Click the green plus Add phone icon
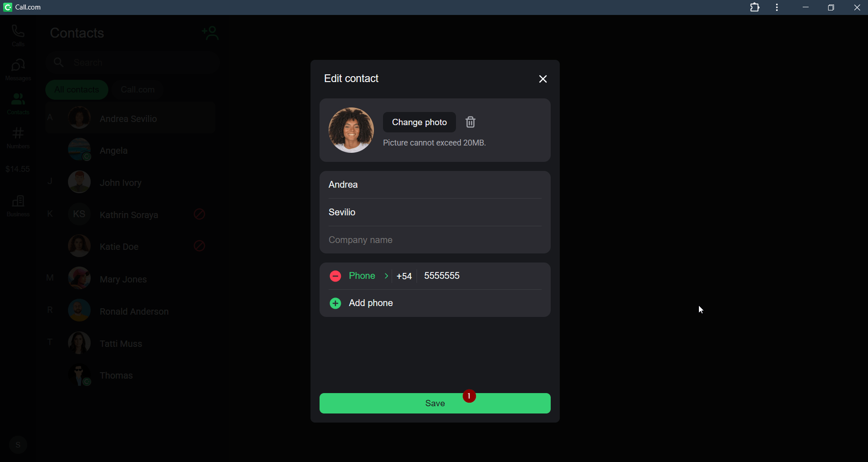Screen dimensions: 868x462 tap(335, 303)
